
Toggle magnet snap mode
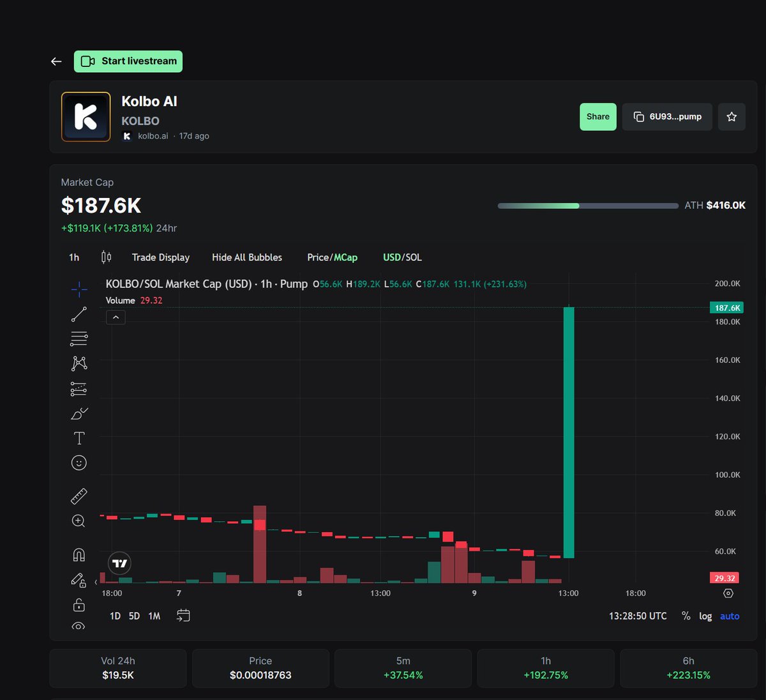click(79, 554)
